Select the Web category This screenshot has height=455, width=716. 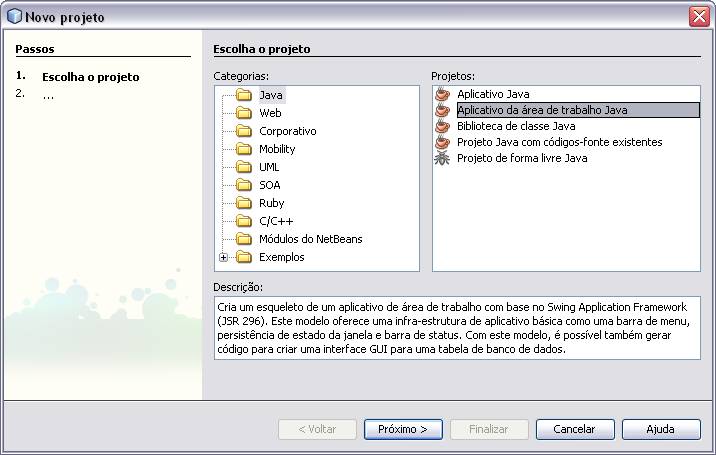pos(270,113)
